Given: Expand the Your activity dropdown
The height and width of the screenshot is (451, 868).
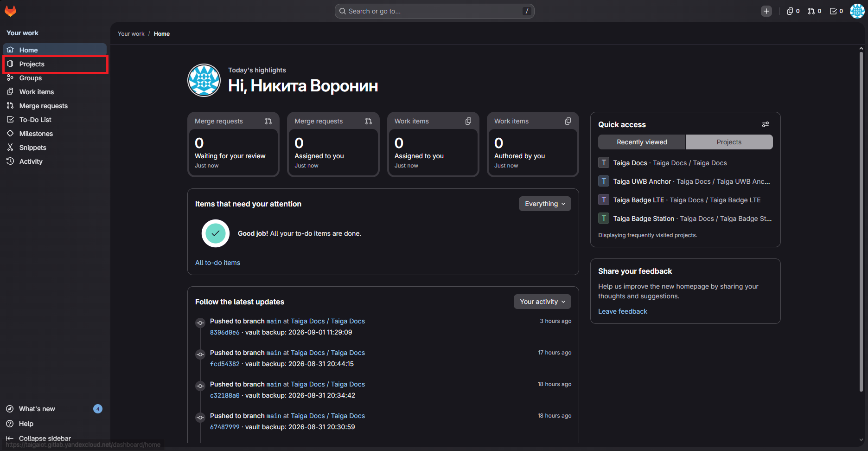Looking at the screenshot, I should (542, 302).
